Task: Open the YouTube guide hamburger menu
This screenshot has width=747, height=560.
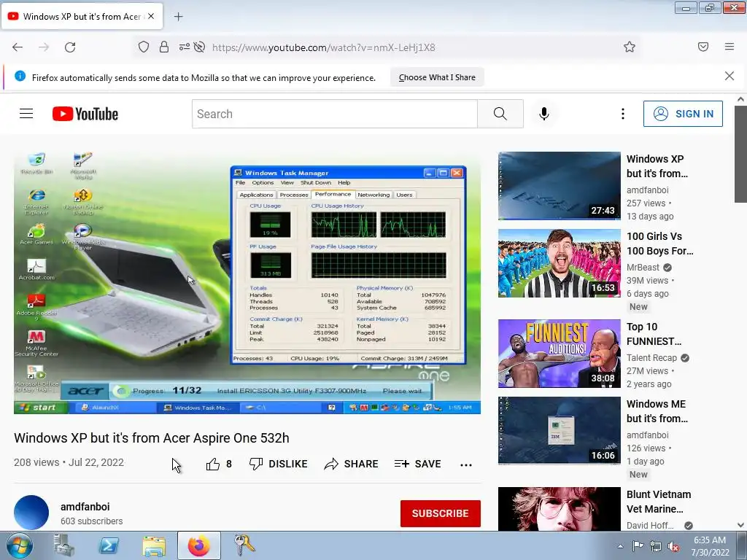Action: click(x=26, y=114)
